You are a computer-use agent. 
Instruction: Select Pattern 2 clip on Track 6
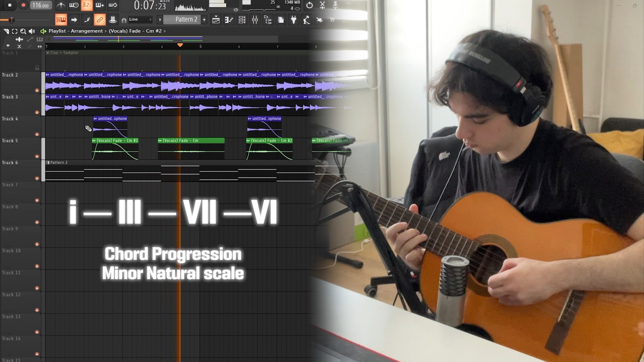[180, 171]
